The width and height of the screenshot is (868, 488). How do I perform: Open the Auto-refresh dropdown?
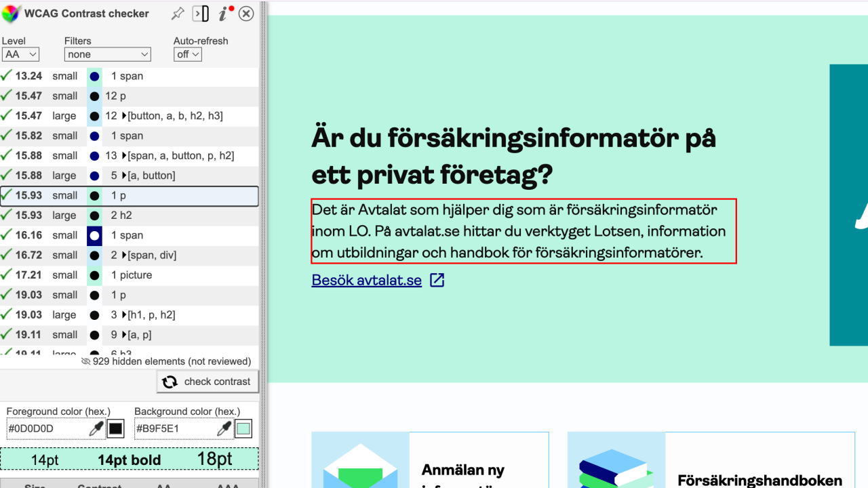click(x=187, y=54)
